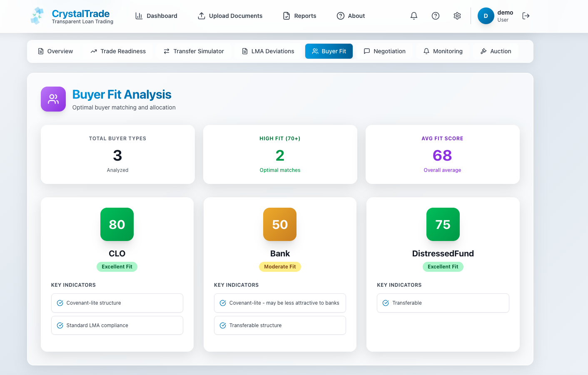Select the Auction tab
Image resolution: width=588 pixels, height=375 pixels.
pyautogui.click(x=496, y=51)
